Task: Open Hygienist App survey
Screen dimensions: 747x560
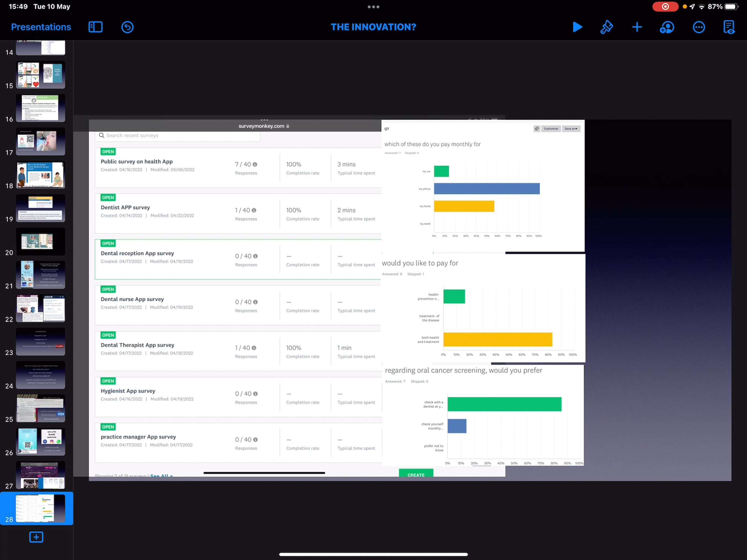Action: point(128,391)
